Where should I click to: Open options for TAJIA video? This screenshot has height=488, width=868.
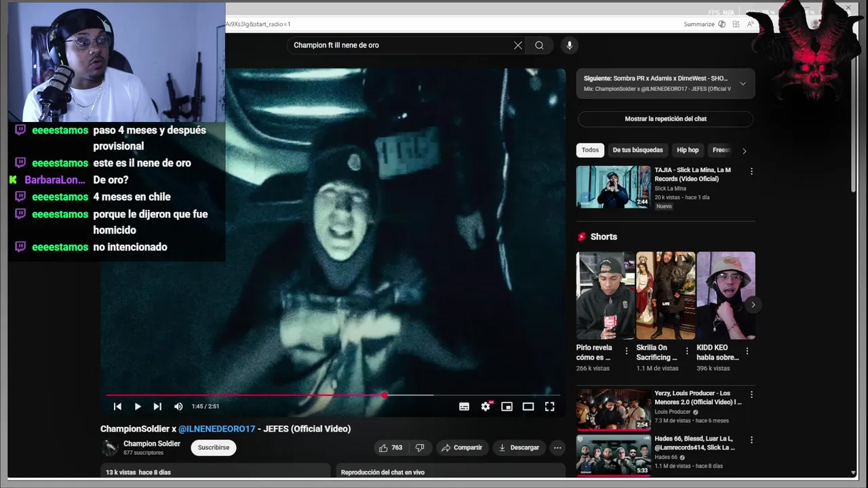(751, 171)
